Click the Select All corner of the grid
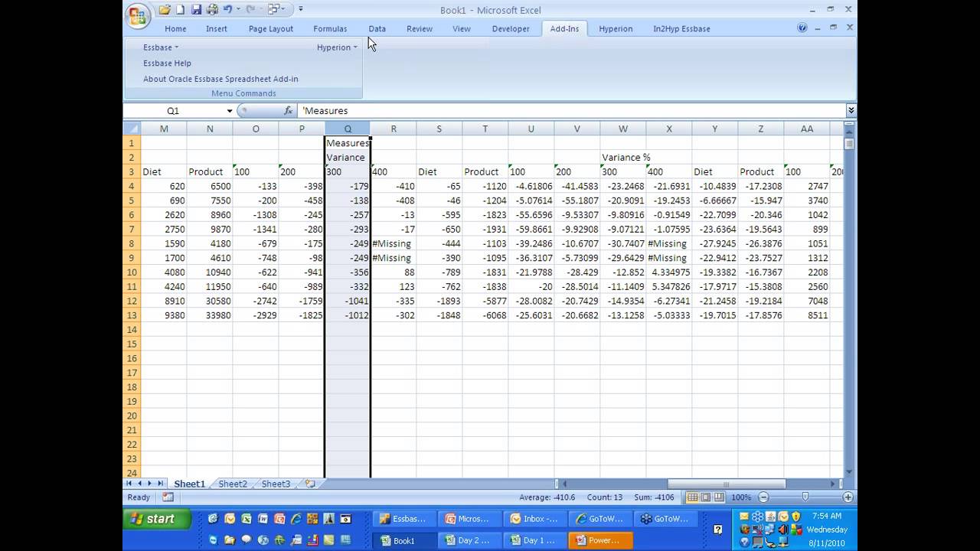Viewport: 980px width, 551px height. (132, 129)
